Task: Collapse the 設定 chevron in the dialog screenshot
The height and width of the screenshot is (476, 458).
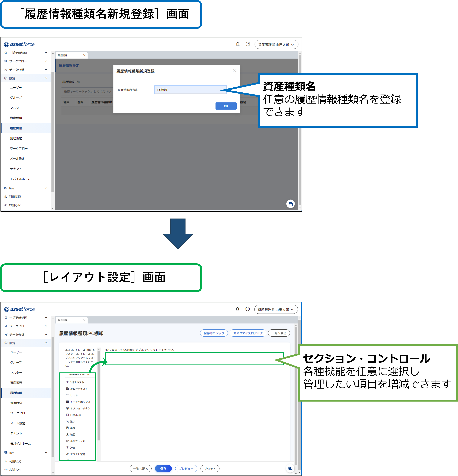Action: [x=46, y=78]
